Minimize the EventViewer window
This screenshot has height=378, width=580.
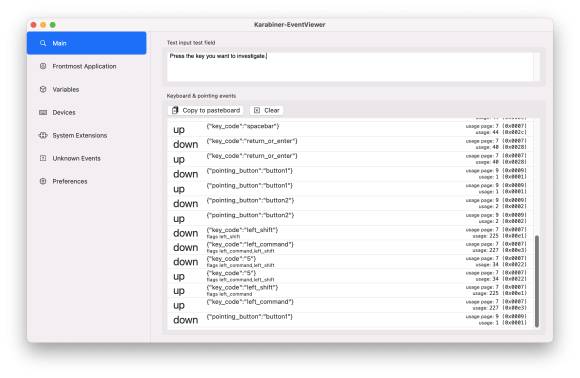[43, 25]
